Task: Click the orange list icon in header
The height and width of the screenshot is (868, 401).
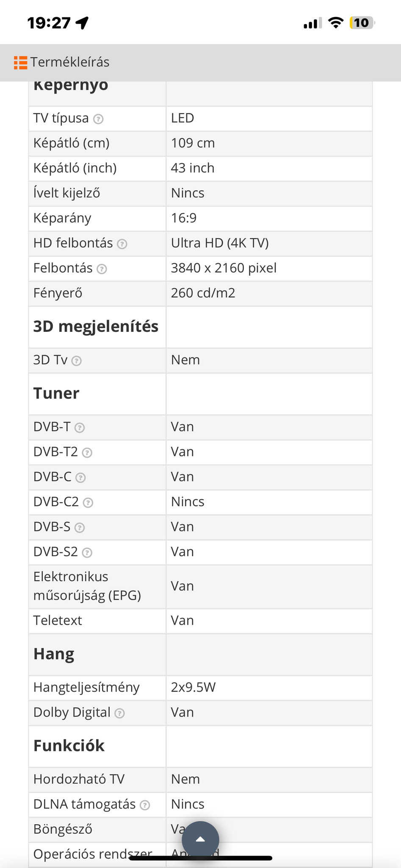Action: click(x=20, y=62)
